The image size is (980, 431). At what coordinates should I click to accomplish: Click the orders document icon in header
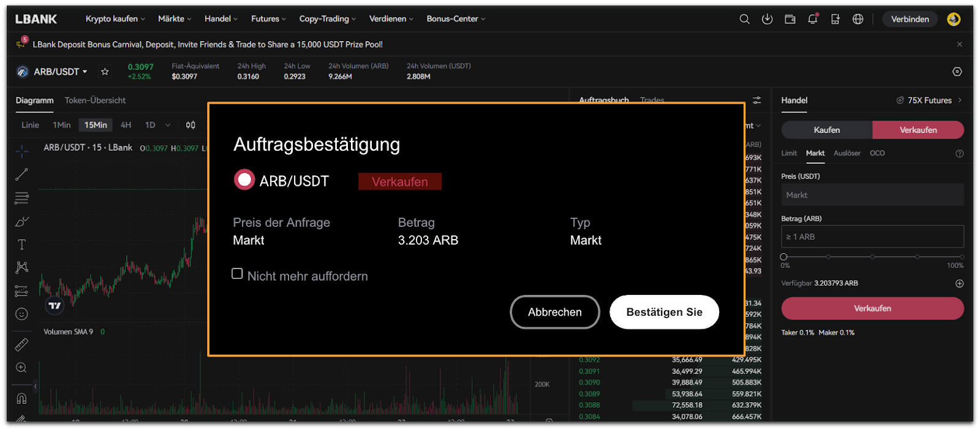click(x=835, y=19)
